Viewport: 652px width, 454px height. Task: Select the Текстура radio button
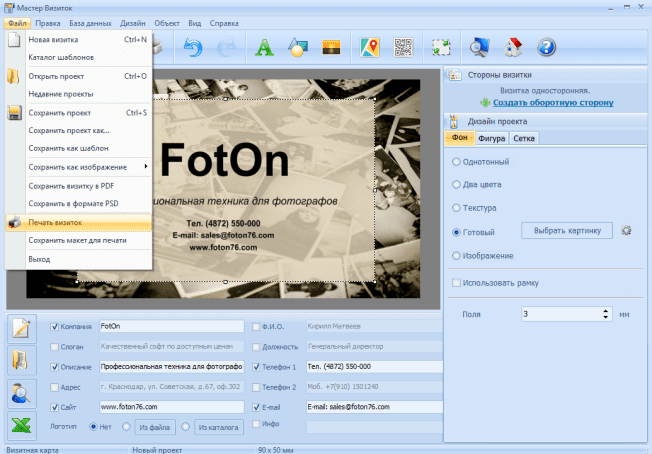coord(456,207)
